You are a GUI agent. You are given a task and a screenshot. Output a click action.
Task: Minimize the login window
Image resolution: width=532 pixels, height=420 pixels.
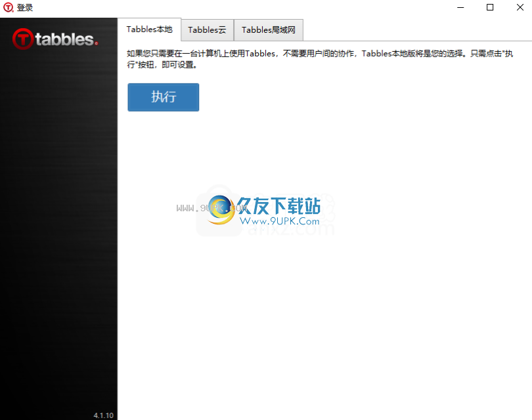[x=460, y=7]
